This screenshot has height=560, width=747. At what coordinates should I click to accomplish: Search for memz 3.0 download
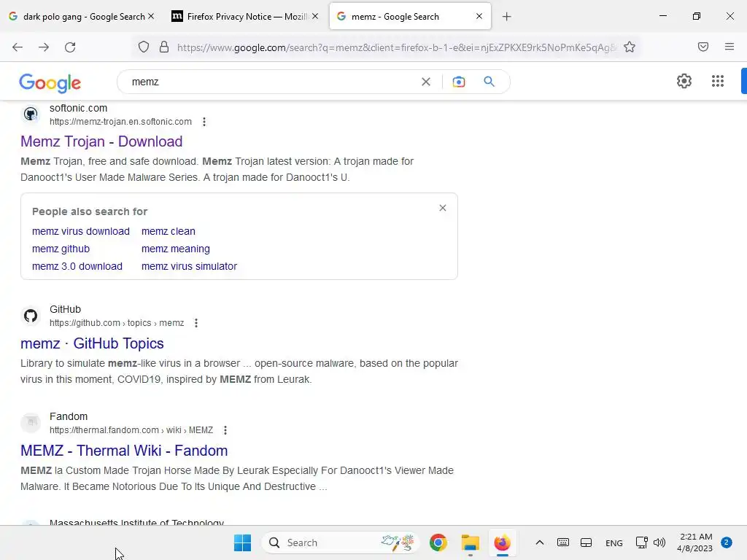[x=77, y=267]
